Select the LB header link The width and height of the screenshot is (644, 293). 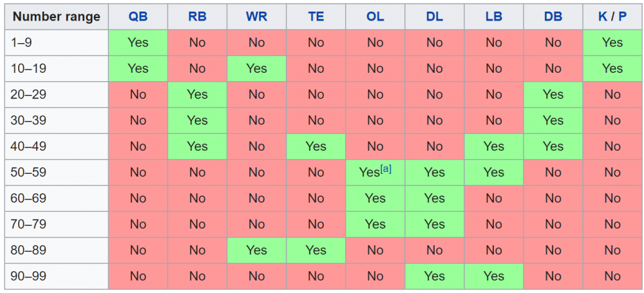(493, 17)
